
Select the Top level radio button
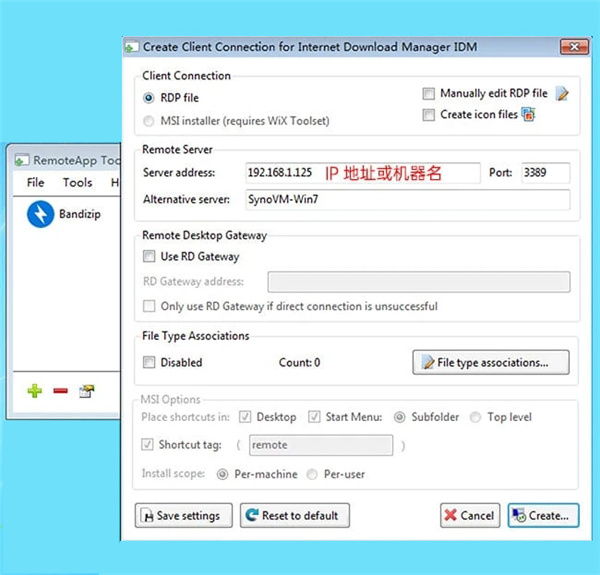tap(475, 417)
